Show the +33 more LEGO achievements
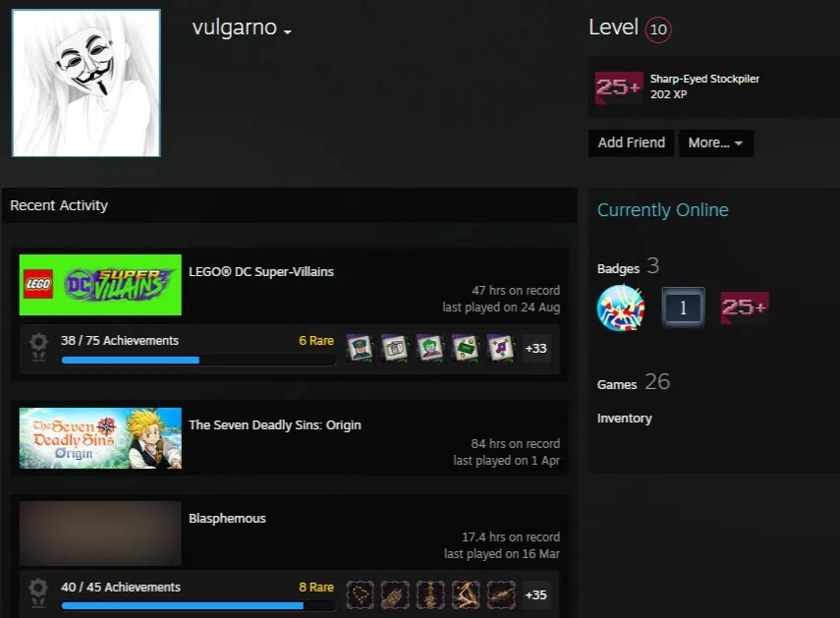 pyautogui.click(x=535, y=349)
